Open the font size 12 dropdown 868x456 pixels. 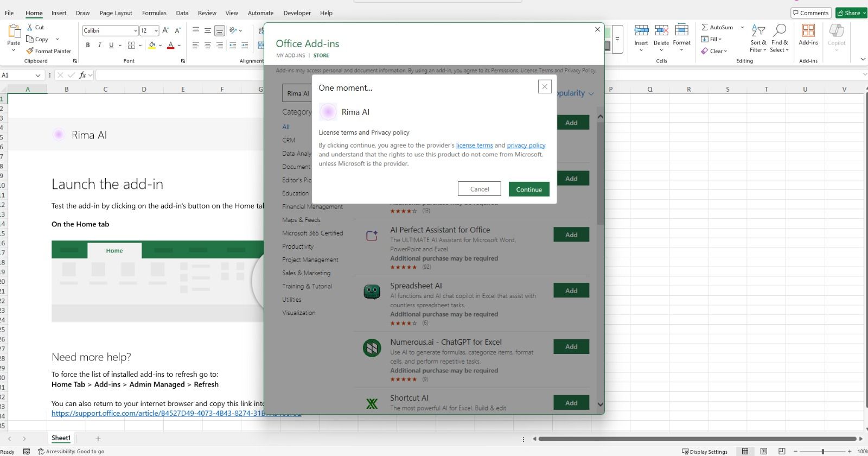point(156,31)
